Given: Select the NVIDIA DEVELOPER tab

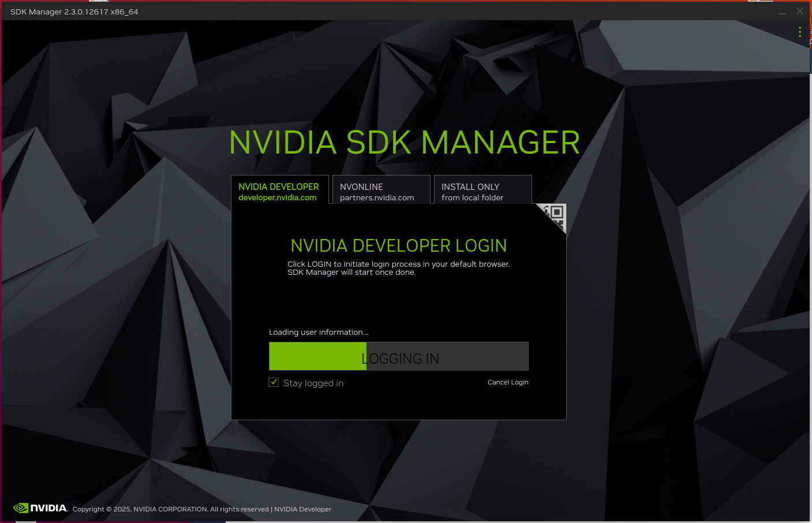Looking at the screenshot, I should [x=280, y=190].
